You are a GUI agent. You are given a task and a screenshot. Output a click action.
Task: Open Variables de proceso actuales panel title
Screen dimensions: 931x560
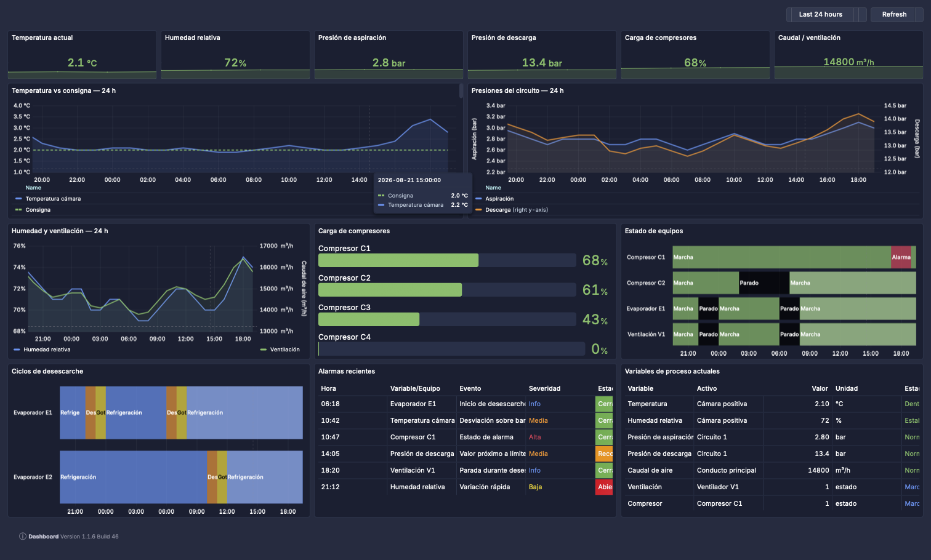[x=672, y=371]
